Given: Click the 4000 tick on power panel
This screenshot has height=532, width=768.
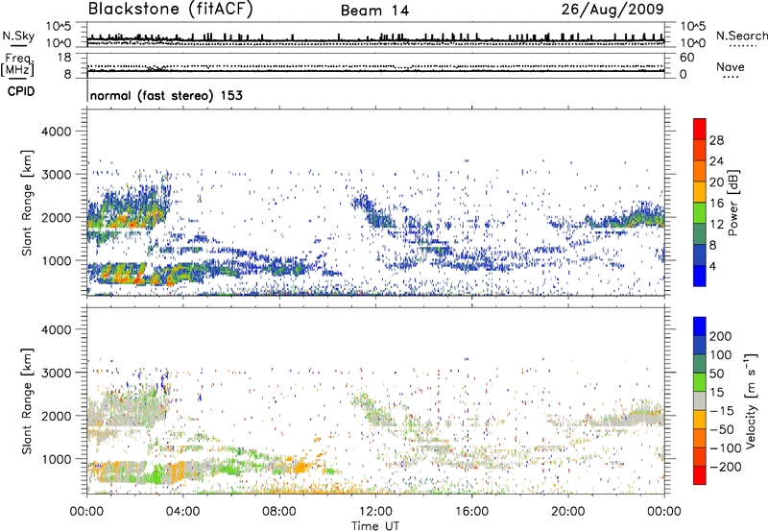Looking at the screenshot, I should (x=57, y=132).
